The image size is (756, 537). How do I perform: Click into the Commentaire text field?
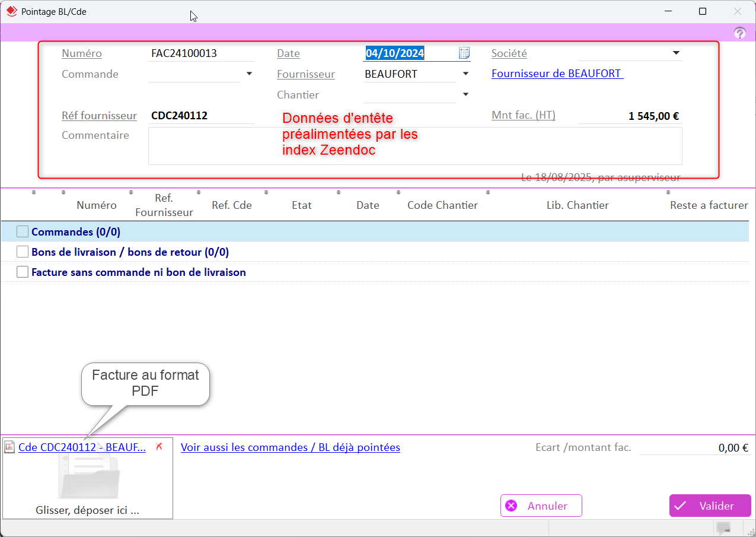point(414,145)
